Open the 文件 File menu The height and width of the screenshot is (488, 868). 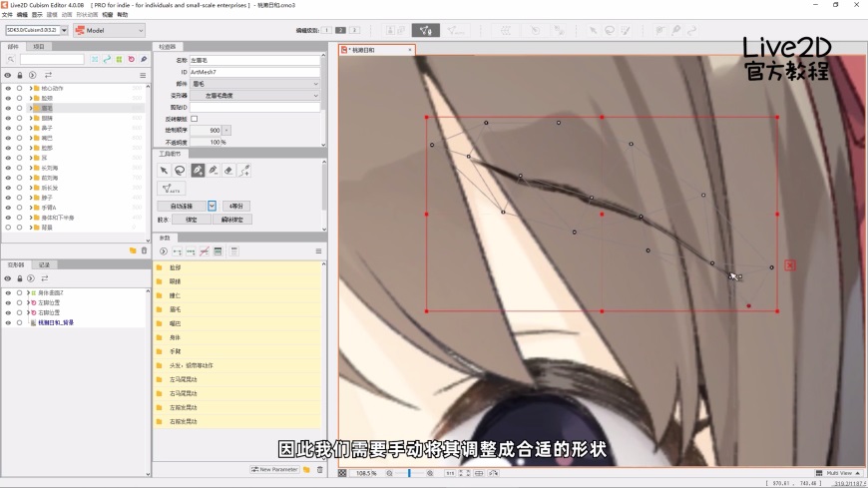7,15
